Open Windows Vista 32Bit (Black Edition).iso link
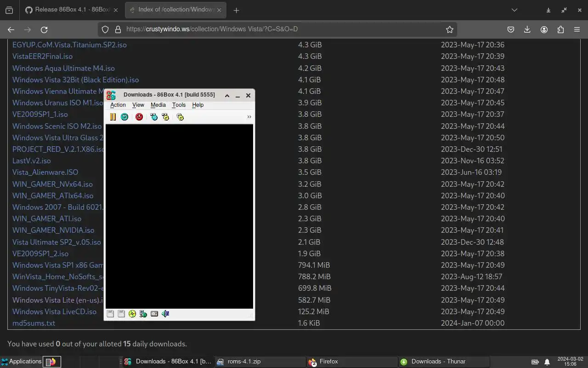 tap(75, 80)
